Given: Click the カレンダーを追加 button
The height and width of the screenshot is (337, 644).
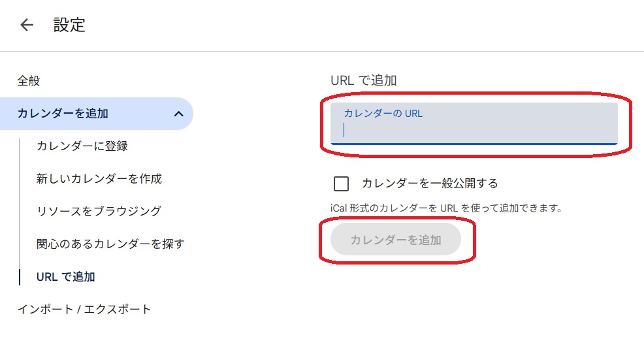Looking at the screenshot, I should [396, 240].
